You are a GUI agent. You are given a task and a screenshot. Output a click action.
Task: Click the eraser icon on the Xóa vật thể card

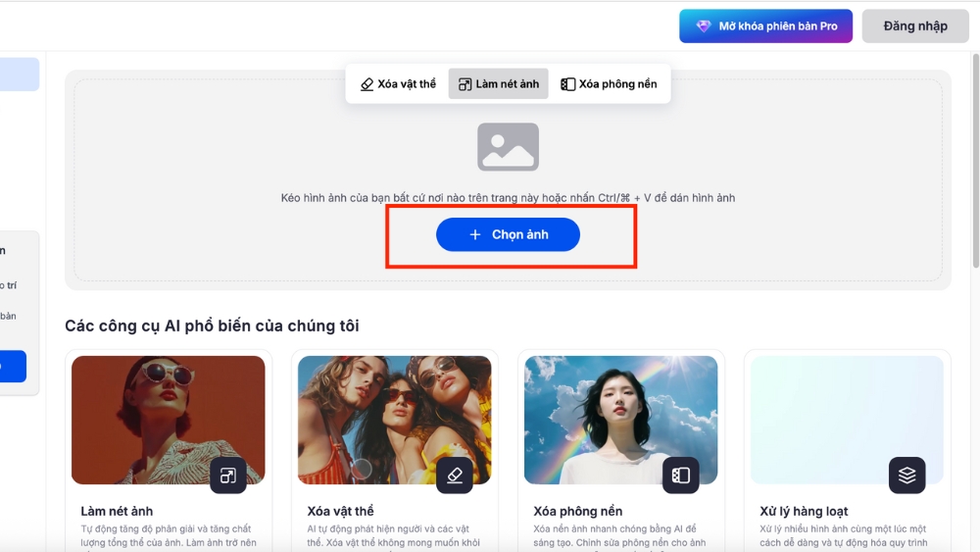click(455, 476)
